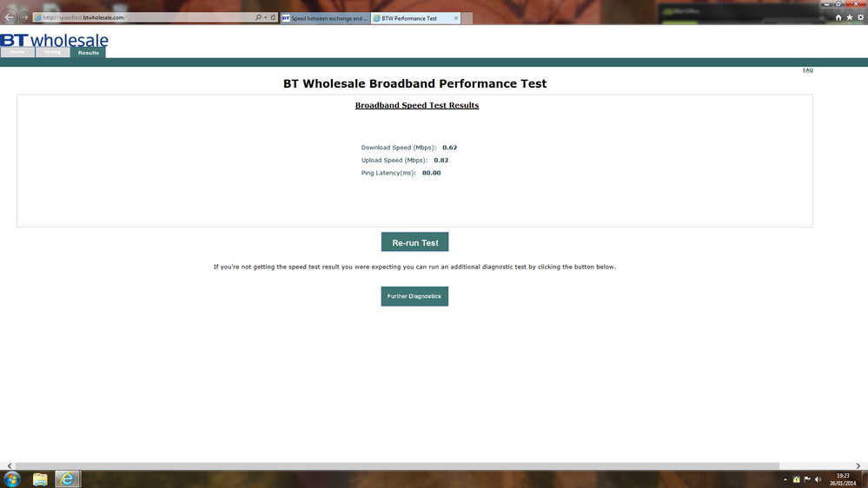Open the Testing site tab
868x488 pixels.
pos(53,52)
